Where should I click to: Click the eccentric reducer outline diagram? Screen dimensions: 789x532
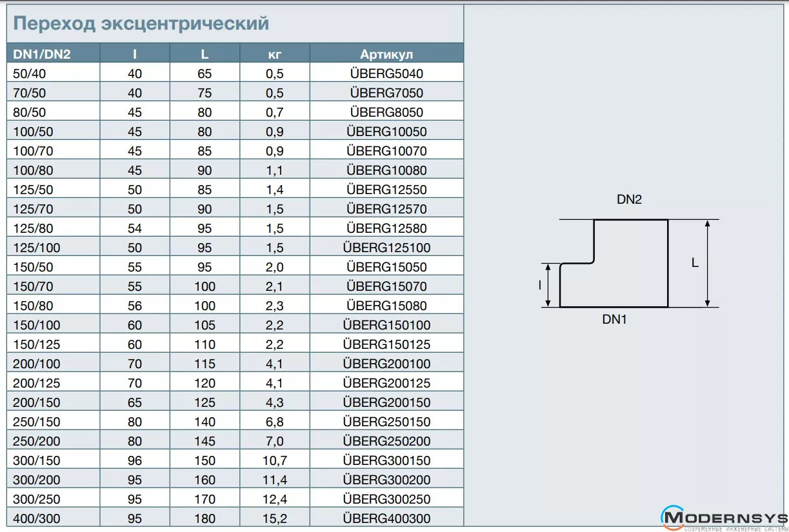pos(614,264)
